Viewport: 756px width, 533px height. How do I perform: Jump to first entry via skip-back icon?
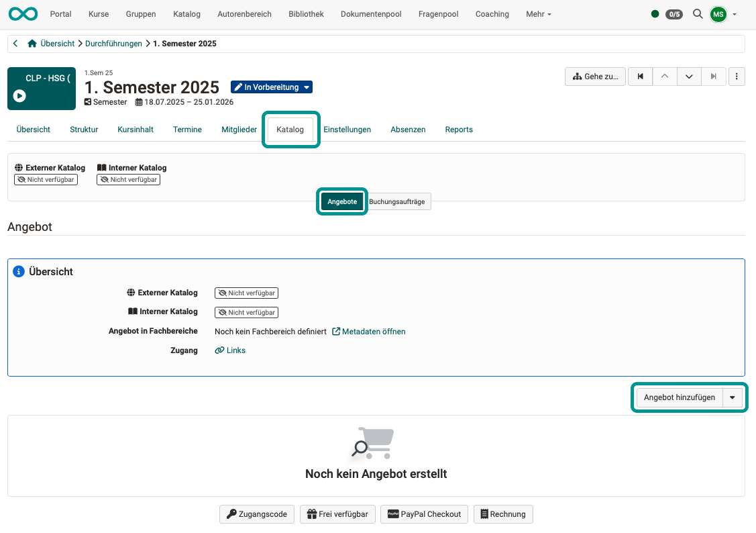click(x=640, y=76)
